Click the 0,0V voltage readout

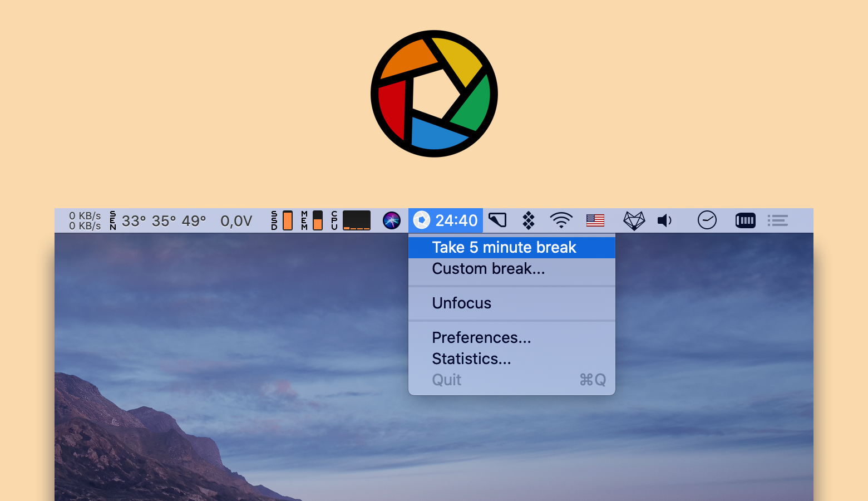[x=236, y=221]
